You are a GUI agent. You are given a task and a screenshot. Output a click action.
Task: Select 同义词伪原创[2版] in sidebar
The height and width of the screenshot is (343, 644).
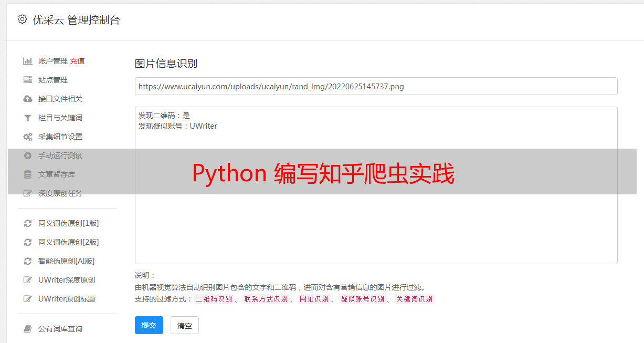pos(69,242)
